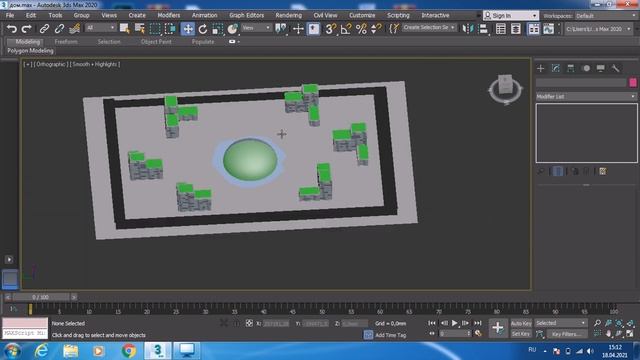Viewport: 640px width, 360px height.
Task: Toggle the Percent Snap button
Action: point(361,29)
